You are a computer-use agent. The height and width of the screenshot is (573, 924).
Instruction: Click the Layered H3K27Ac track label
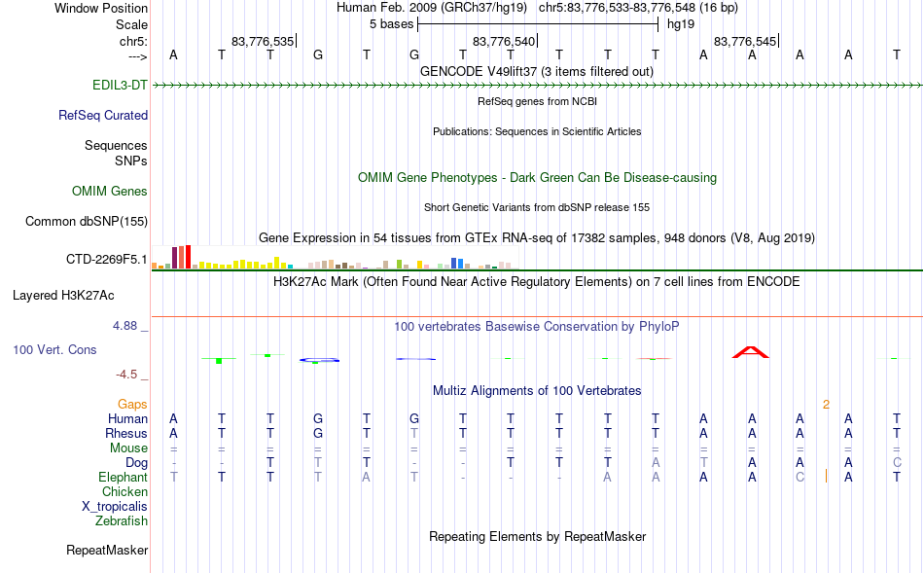coord(63,296)
